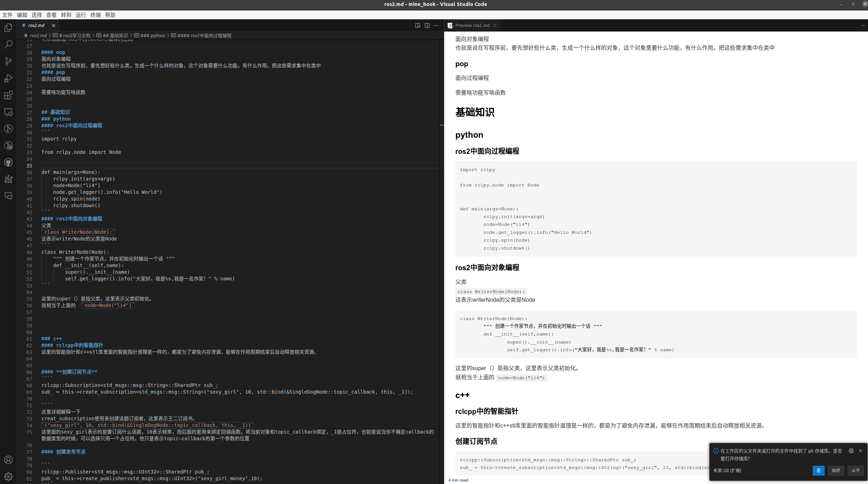Close the ros2.md editor tab
The width and height of the screenshot is (868, 484).
click(54, 25)
